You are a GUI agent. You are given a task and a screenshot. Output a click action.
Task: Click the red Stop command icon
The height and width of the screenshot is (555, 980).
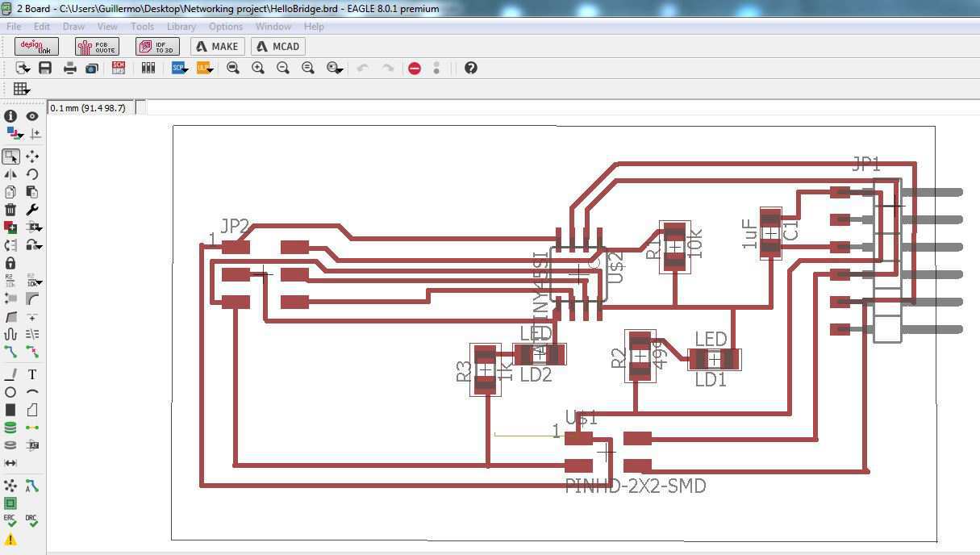point(415,69)
